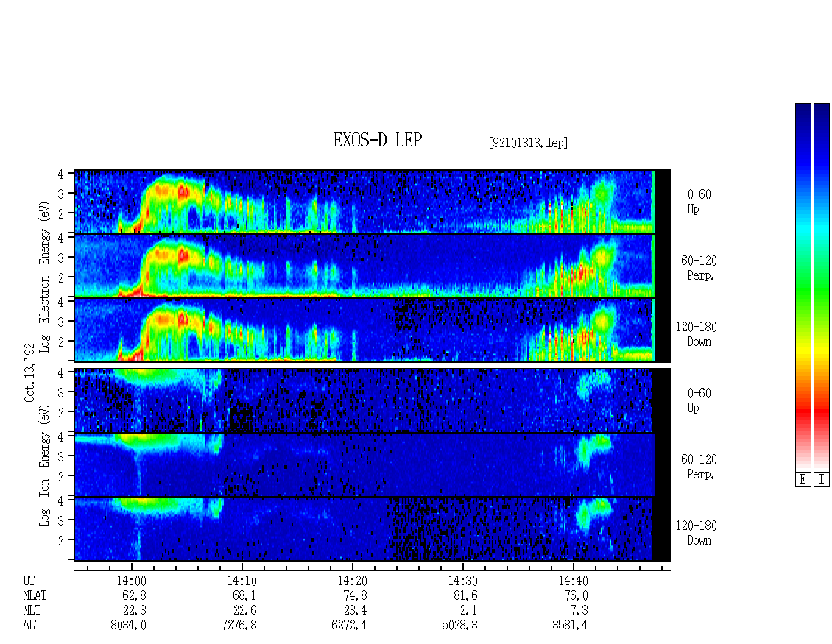Click the ALT value 6272.4

(349, 626)
